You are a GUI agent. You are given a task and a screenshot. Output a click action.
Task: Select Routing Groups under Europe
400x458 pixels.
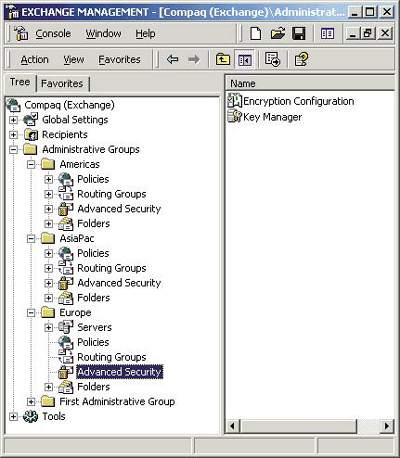[x=112, y=357]
